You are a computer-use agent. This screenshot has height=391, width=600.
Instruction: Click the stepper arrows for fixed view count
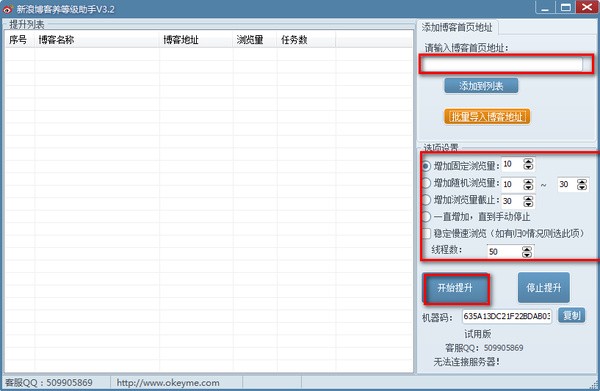[528, 164]
